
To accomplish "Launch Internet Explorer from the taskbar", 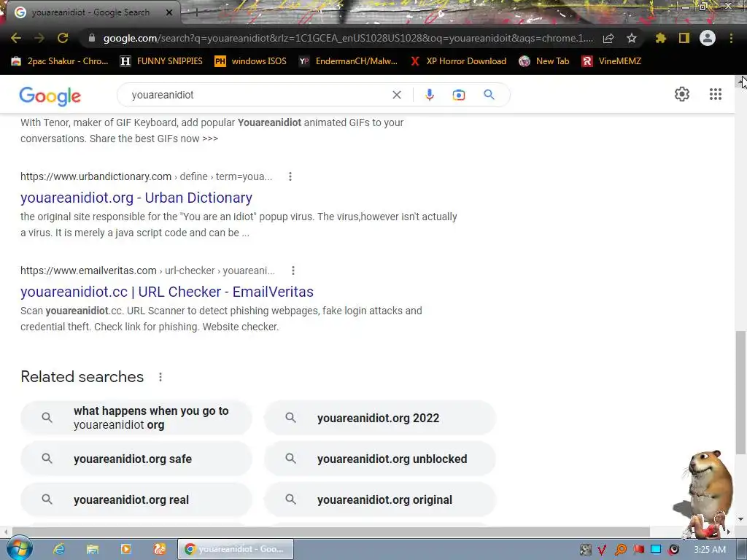I will tap(59, 549).
